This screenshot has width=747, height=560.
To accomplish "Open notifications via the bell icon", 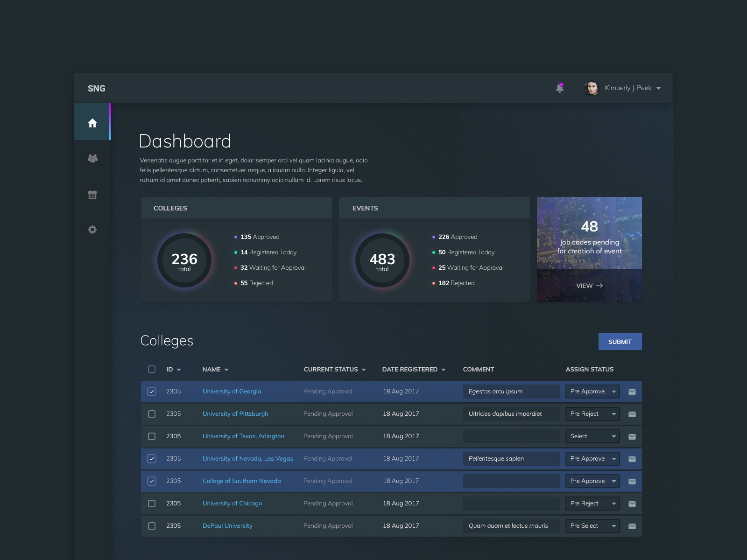I will point(559,88).
